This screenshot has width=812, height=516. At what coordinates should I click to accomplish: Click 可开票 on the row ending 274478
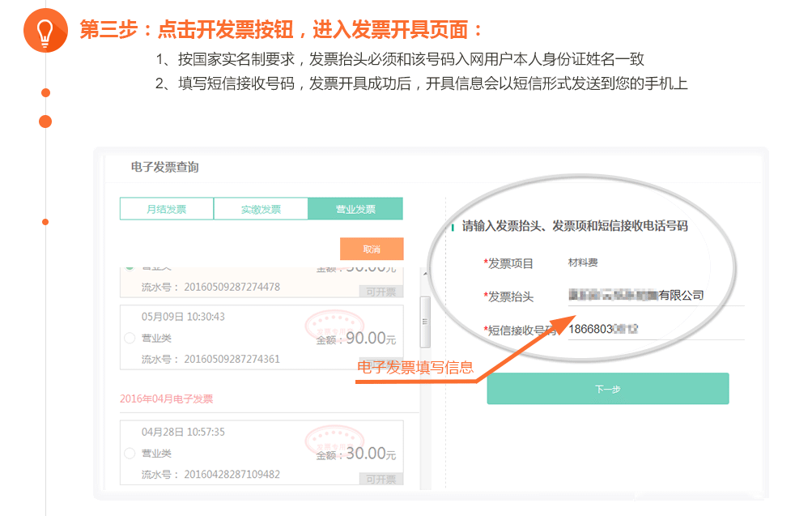coord(381,292)
